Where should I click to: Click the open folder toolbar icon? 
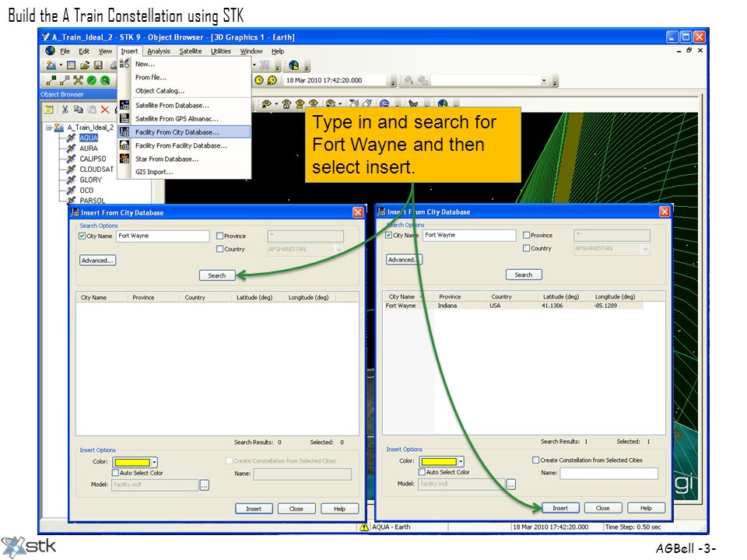tap(85, 65)
